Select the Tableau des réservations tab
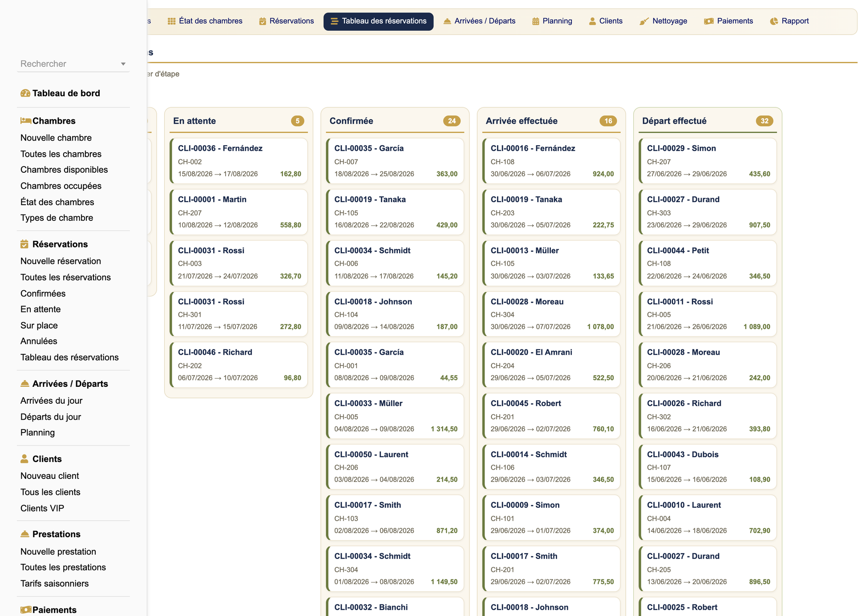This screenshot has width=866, height=616. [x=378, y=21]
